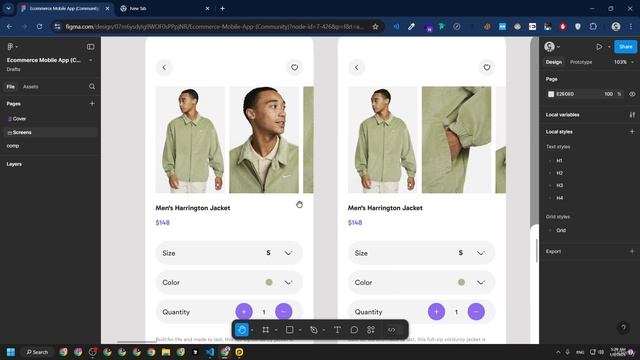Open the Actions tool
This screenshot has width=640, height=360.
[x=371, y=329]
